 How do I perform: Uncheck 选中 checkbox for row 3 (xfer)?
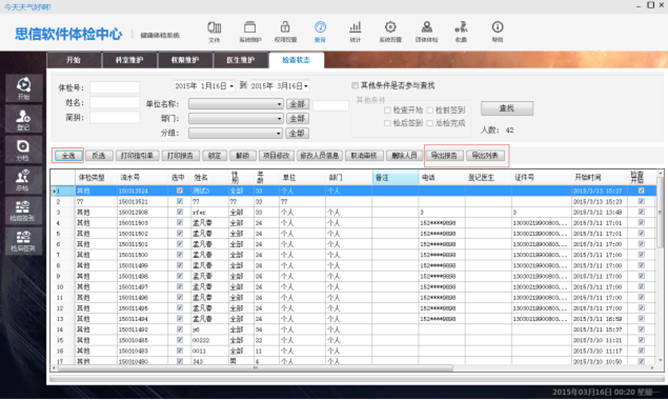tap(179, 212)
